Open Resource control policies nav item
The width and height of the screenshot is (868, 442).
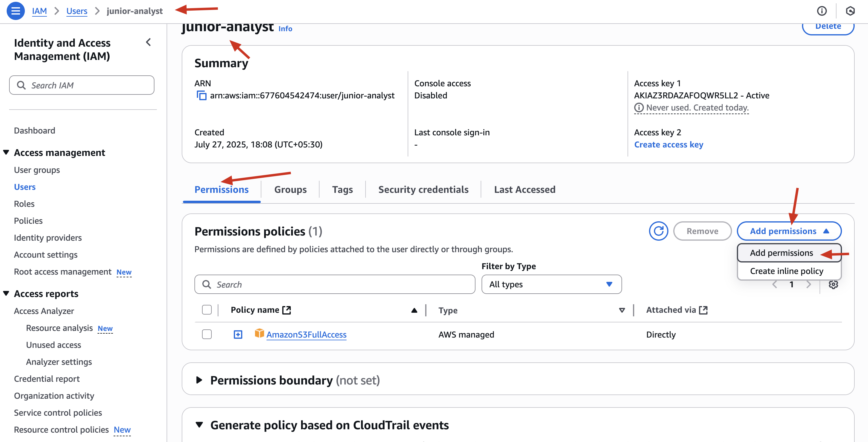point(61,430)
